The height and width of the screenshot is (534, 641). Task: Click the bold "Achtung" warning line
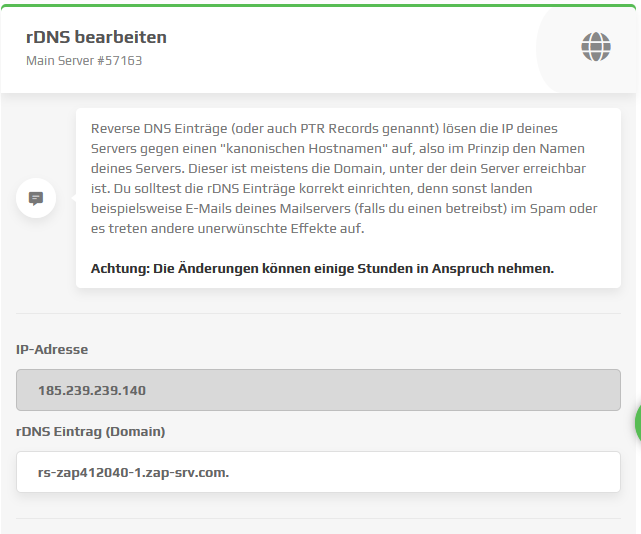click(x=322, y=268)
